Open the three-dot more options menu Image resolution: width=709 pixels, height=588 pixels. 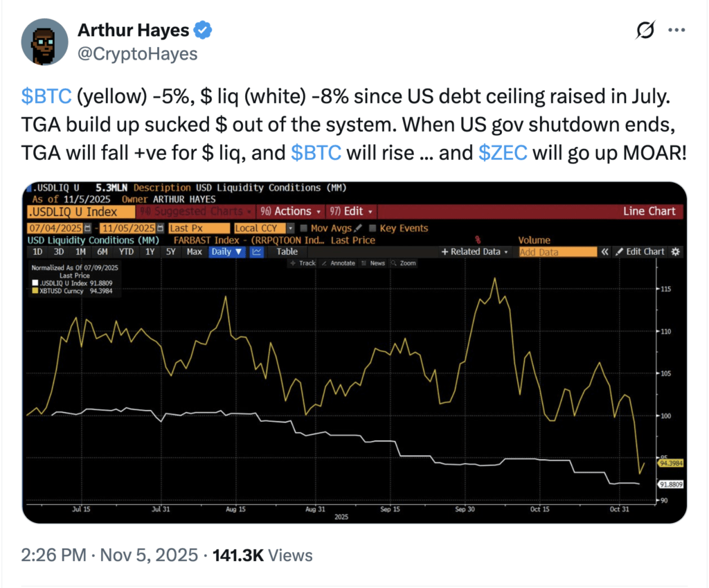676,30
